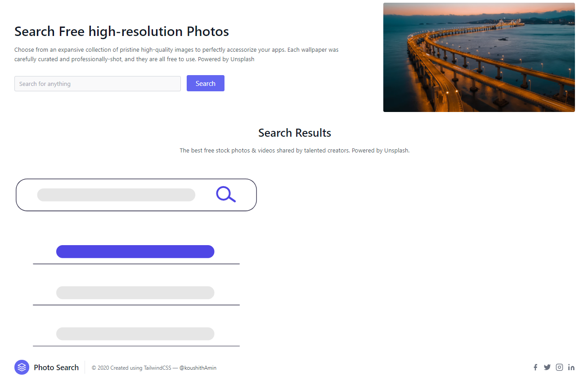Click the Photo Search brand name text
588x385 pixels.
tap(56, 367)
